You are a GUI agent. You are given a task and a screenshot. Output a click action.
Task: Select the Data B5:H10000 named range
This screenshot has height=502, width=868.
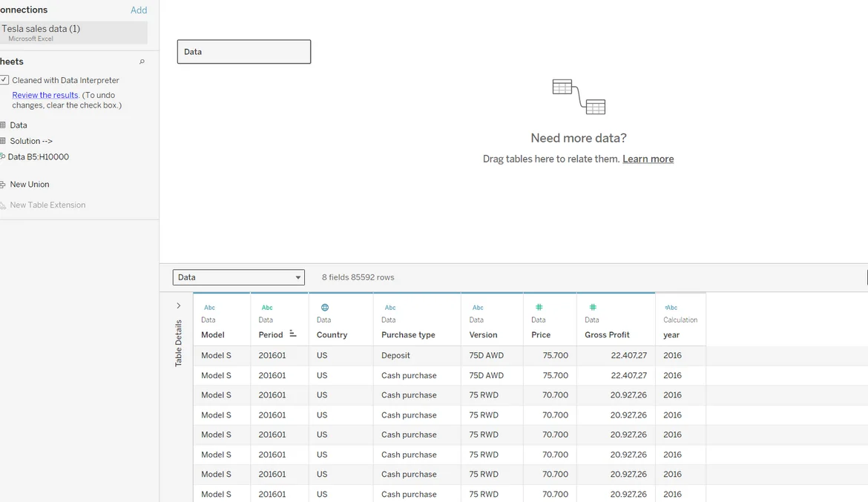38,157
